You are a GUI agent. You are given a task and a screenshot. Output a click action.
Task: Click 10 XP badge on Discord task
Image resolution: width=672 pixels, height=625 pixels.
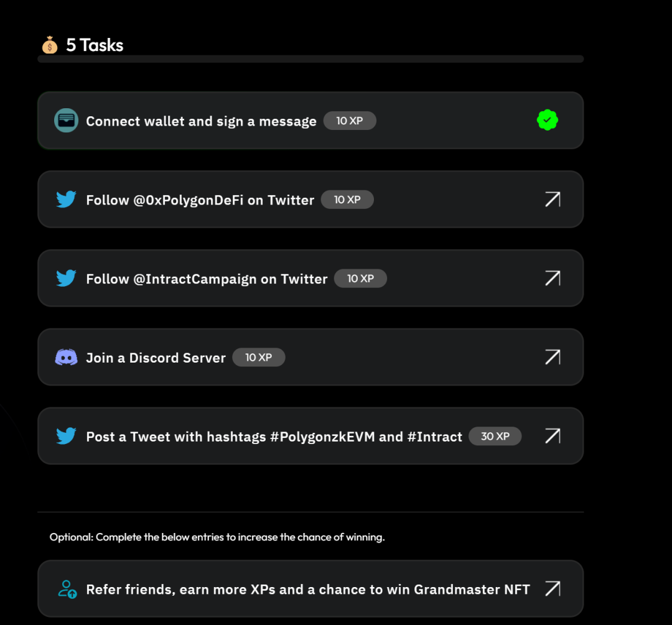click(x=259, y=358)
